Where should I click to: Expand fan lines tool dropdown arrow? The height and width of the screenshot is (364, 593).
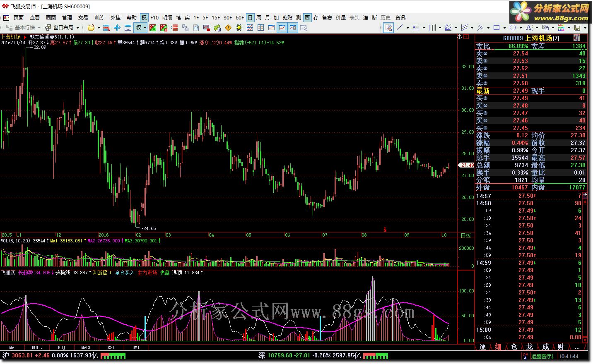[456, 28]
